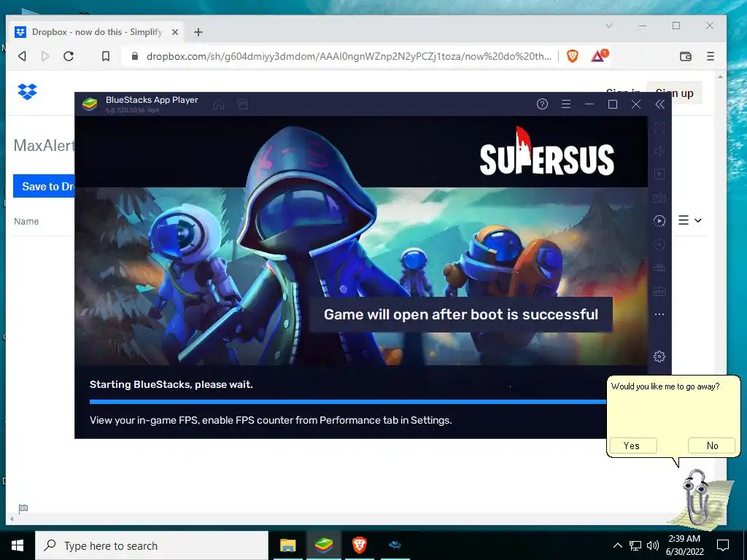Click BlueStacks volume speaker icon in sidebar

(659, 151)
